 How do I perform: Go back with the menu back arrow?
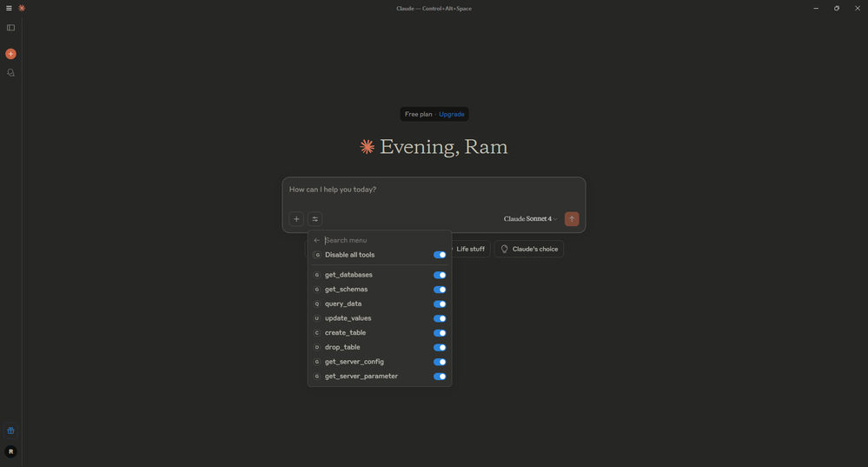pyautogui.click(x=316, y=240)
